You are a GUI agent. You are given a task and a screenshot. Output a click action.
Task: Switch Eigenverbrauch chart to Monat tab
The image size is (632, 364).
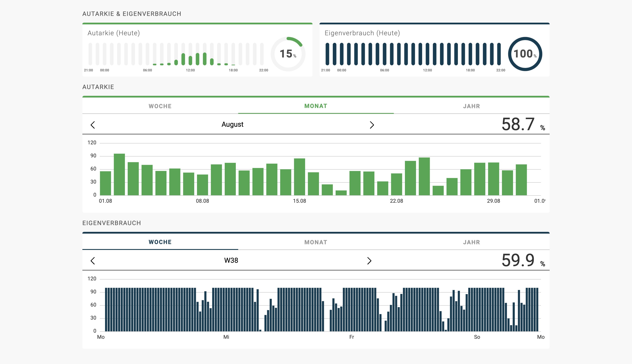(316, 242)
